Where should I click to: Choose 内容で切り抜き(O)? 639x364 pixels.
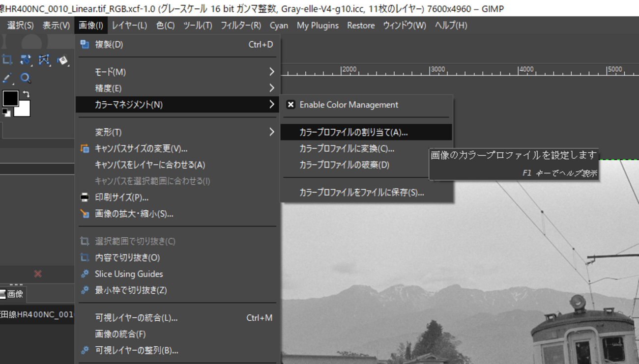point(177,257)
